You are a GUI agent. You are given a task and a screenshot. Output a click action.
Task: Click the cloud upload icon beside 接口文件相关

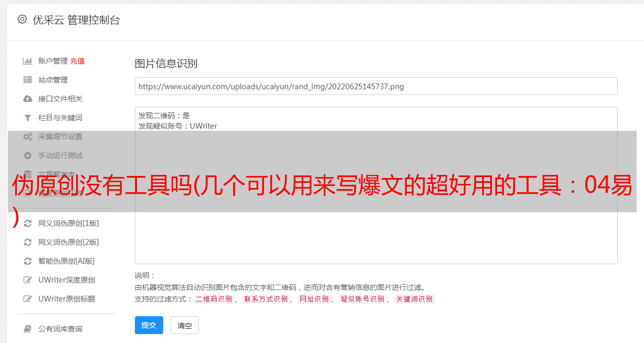click(28, 99)
